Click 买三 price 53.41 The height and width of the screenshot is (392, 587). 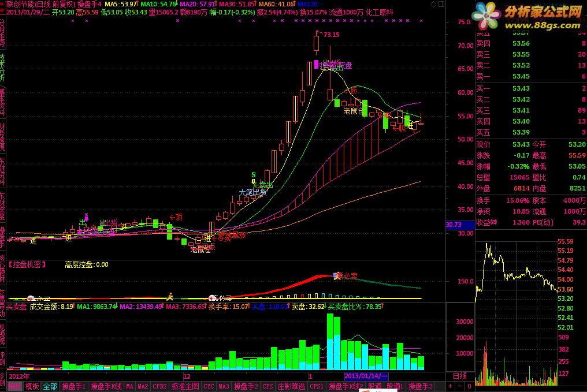point(521,110)
